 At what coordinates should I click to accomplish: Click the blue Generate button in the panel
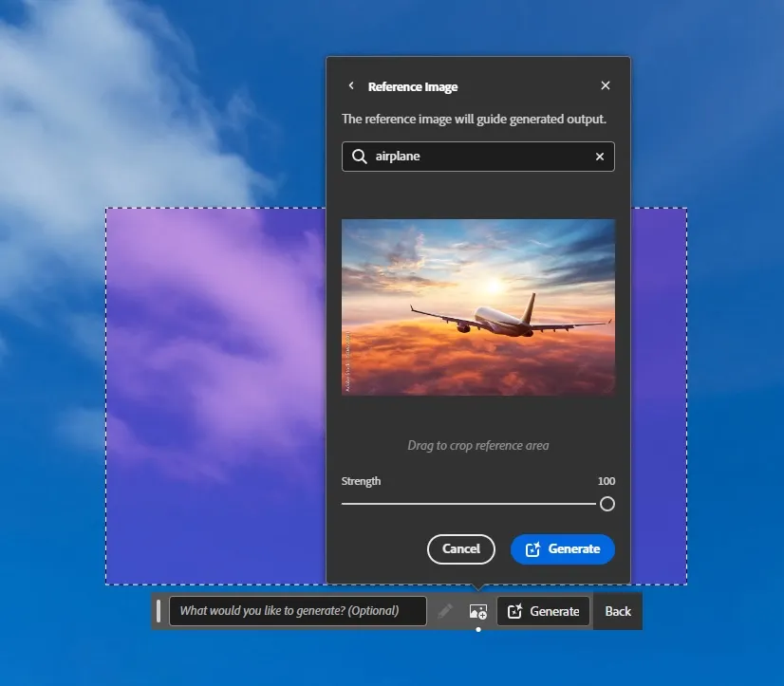coord(563,548)
